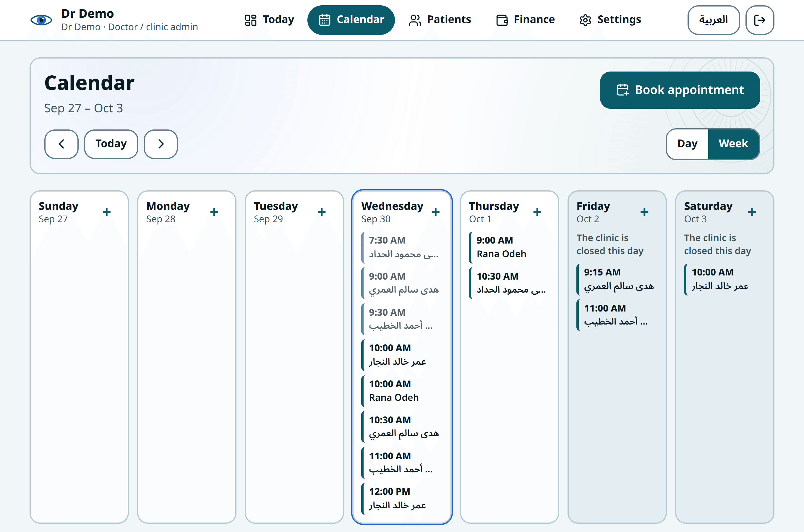Add appointment on Monday Sep 28
The height and width of the screenshot is (532, 804).
click(214, 212)
